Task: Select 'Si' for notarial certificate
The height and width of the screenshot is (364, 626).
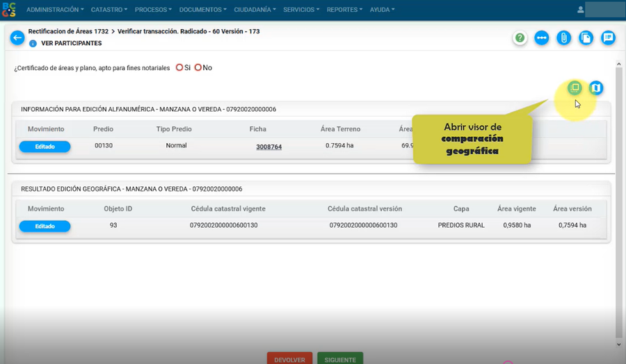Action: 179,67
